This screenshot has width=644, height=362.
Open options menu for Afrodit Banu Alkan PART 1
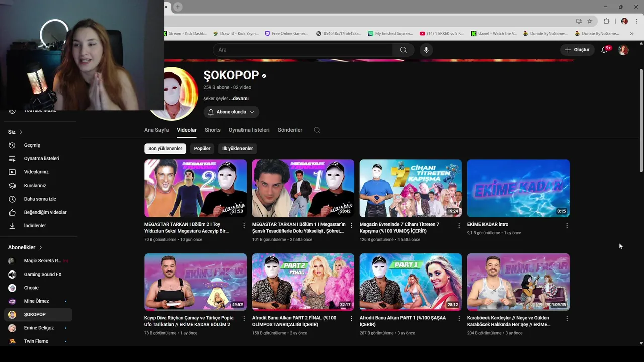(459, 319)
